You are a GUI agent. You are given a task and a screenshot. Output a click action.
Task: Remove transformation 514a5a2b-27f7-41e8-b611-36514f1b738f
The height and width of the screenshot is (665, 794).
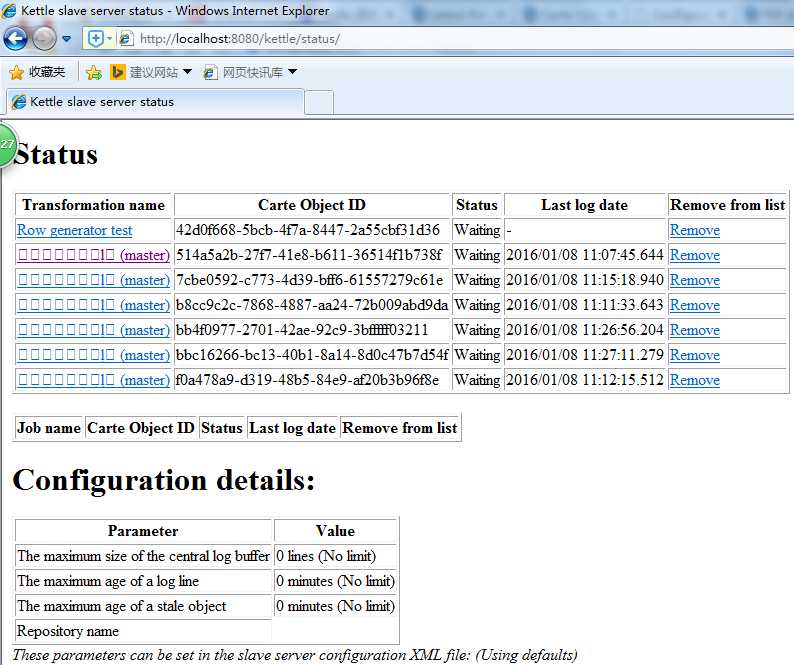pos(695,255)
